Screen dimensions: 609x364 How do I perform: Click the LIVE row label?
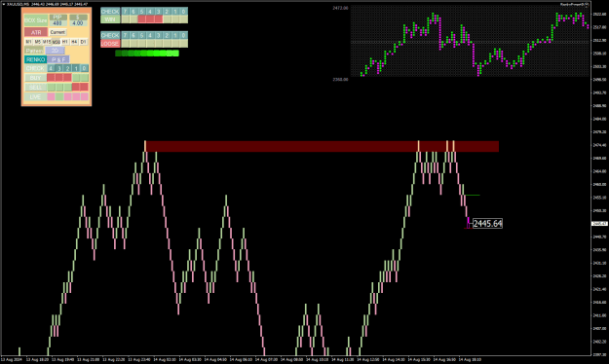35,96
